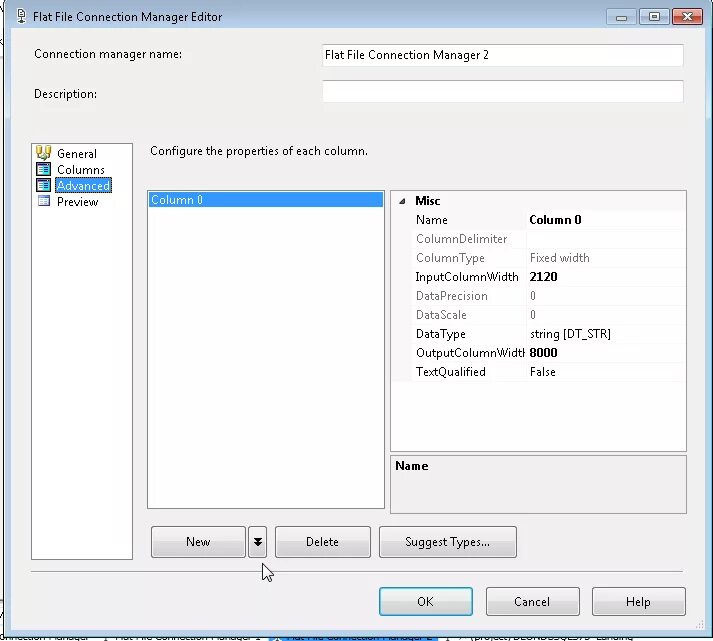The height and width of the screenshot is (641, 713).
Task: Cancel the connection manager editor
Action: 532,601
